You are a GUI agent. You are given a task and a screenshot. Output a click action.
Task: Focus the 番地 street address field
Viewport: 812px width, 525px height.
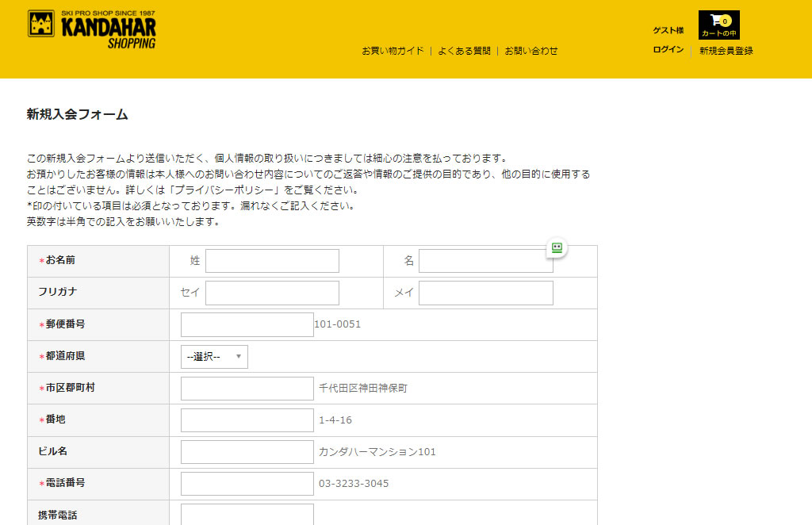(x=247, y=420)
